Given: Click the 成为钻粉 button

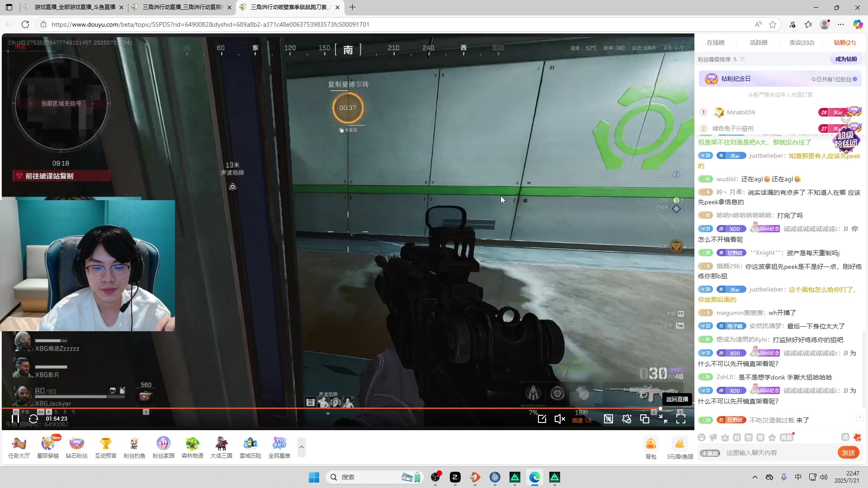Looking at the screenshot, I should coord(846,59).
